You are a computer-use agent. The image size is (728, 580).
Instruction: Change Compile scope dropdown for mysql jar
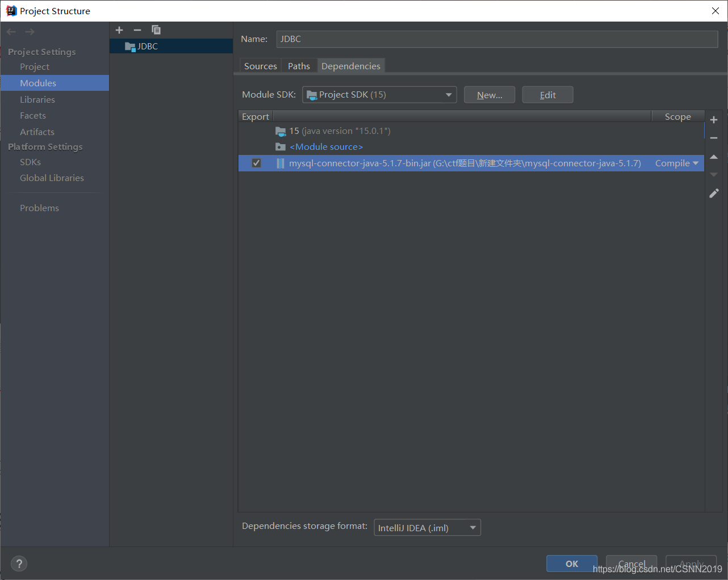coord(677,163)
